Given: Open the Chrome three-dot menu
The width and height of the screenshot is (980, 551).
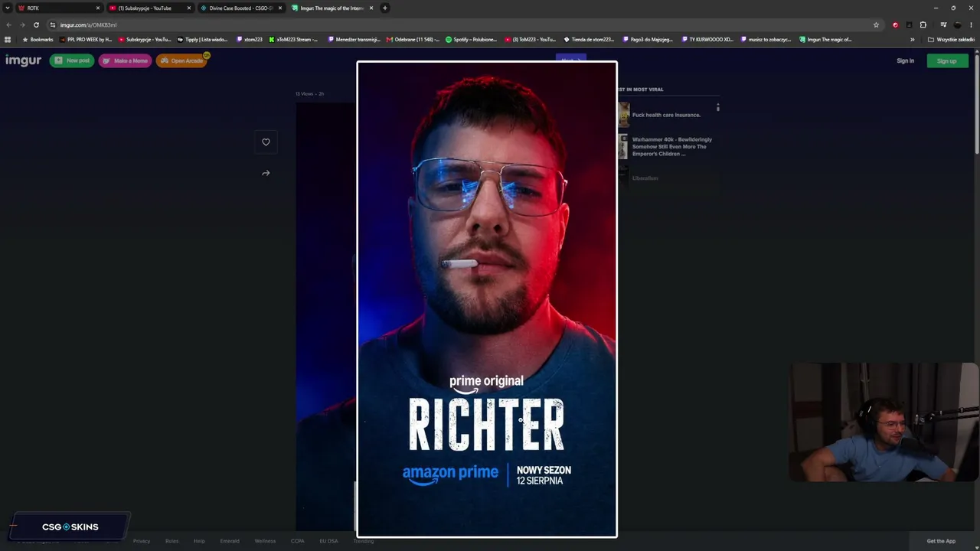Looking at the screenshot, I should pos(971,24).
